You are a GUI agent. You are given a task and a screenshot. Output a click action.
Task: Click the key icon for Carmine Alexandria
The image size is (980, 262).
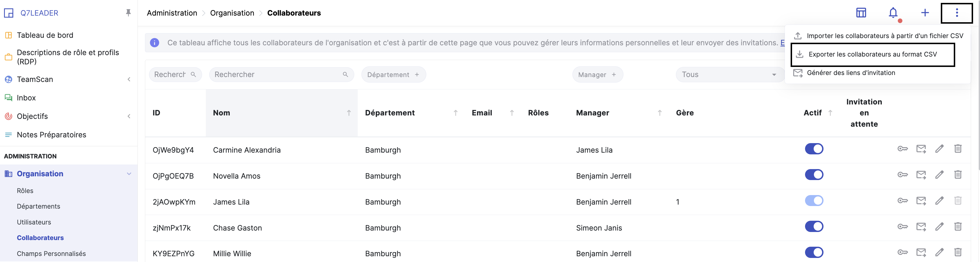[x=902, y=149]
